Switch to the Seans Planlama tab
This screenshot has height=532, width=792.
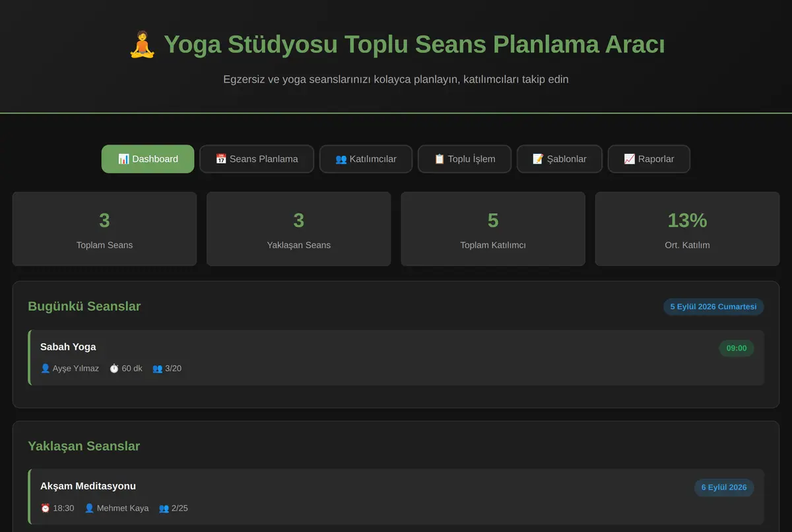(x=257, y=159)
